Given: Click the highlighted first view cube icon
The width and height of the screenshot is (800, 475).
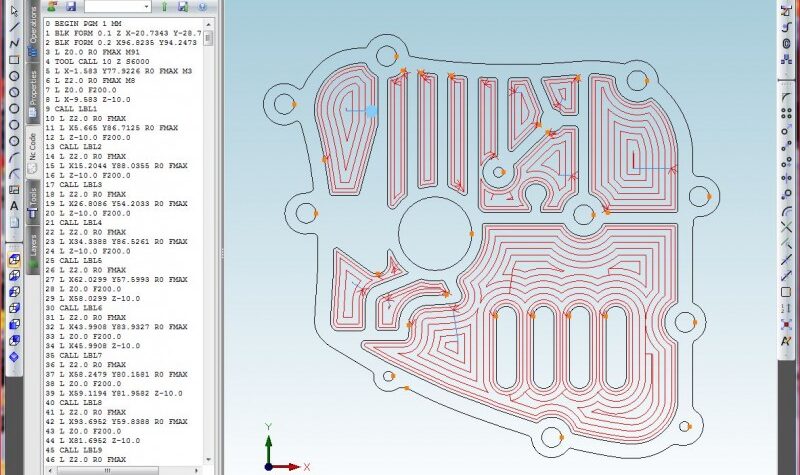Looking at the screenshot, I should click(14, 259).
